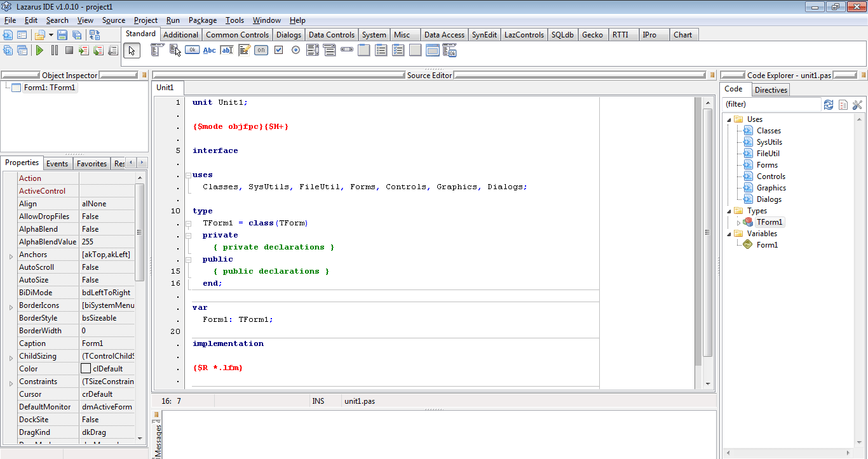Screen dimensions: 868x459
Task: Click the View Forms icon
Action: [x=22, y=50]
